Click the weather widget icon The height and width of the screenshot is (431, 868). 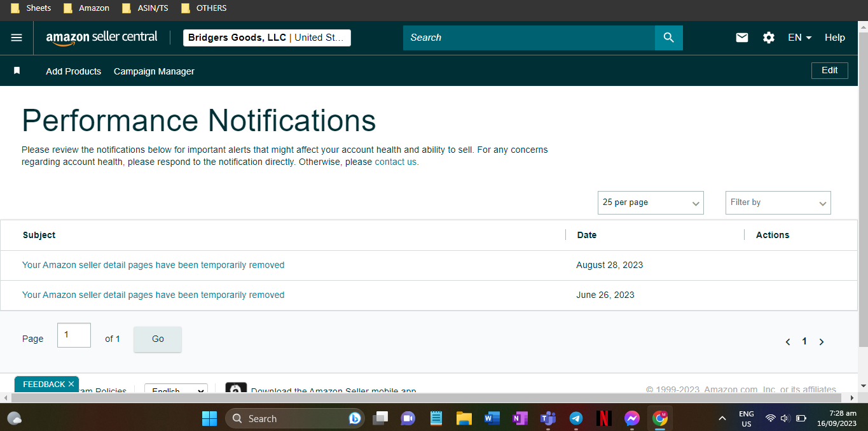(15, 418)
